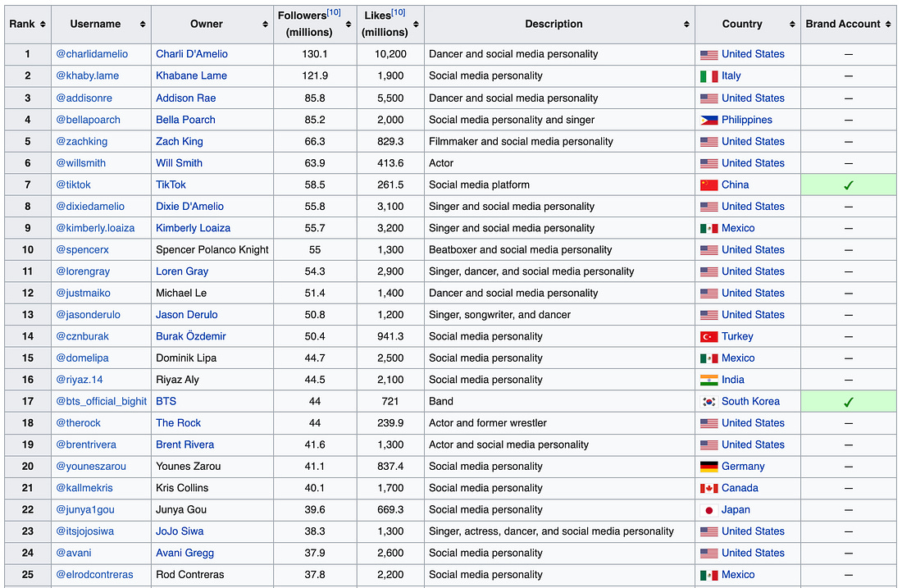Click the Burak Özdemir owner link
Image resolution: width=902 pixels, height=588 pixels.
pos(191,336)
